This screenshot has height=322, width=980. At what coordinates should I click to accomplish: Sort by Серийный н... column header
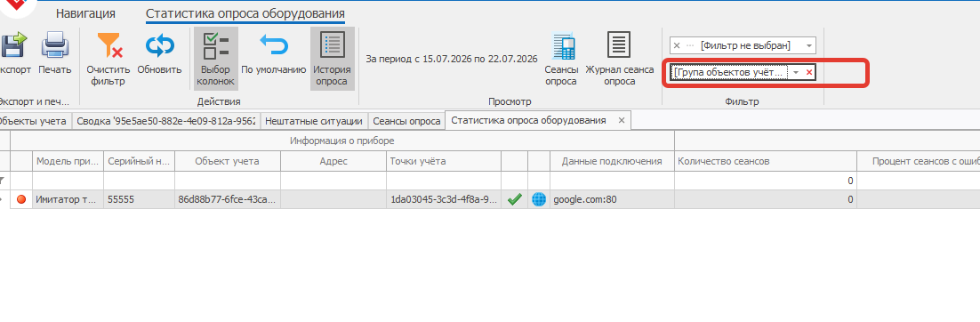(140, 161)
